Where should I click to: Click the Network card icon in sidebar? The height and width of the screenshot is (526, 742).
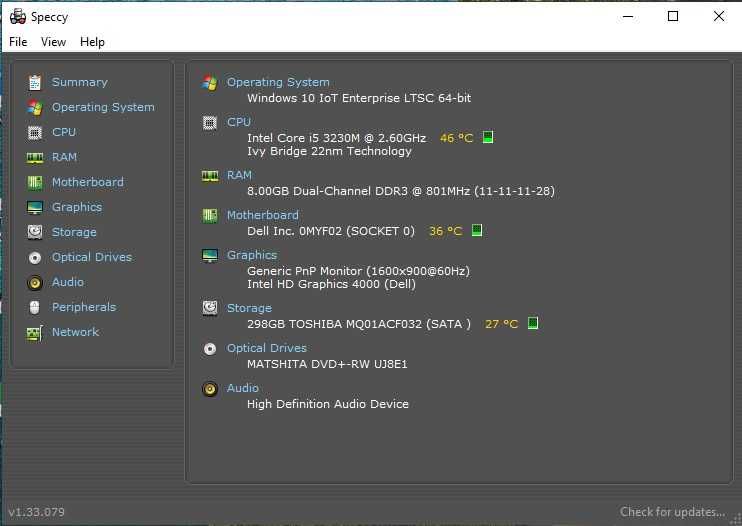(x=35, y=333)
